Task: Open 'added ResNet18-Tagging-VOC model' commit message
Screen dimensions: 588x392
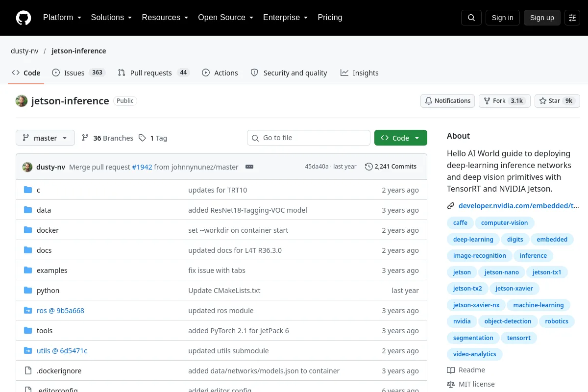Action: (x=247, y=210)
